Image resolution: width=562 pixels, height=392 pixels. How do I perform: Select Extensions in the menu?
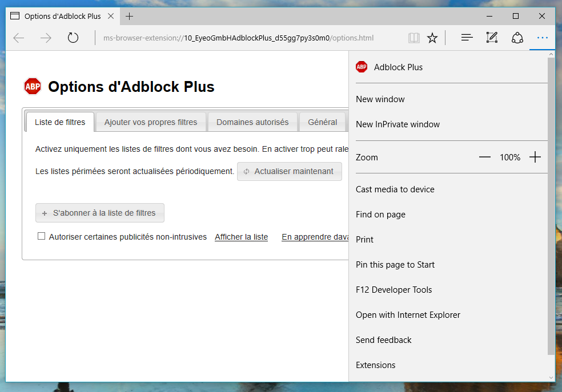tap(375, 365)
